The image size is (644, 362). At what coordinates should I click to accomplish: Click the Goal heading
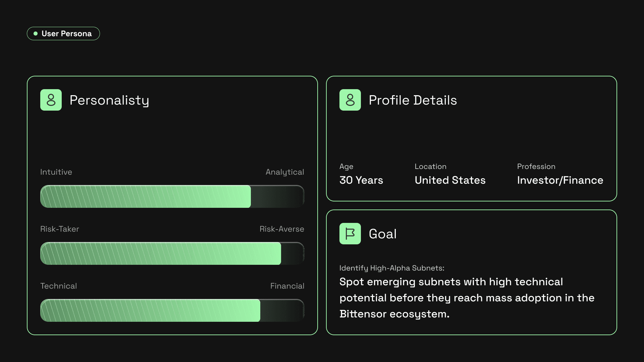383,234
